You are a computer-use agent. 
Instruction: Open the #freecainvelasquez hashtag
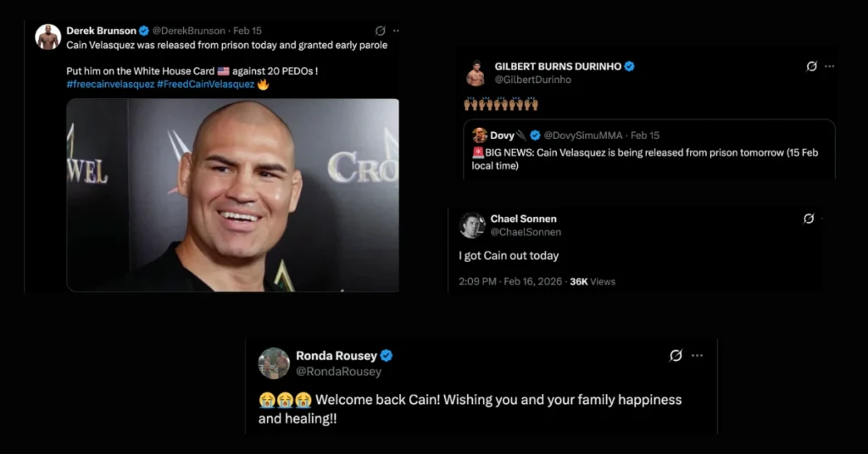click(x=110, y=84)
